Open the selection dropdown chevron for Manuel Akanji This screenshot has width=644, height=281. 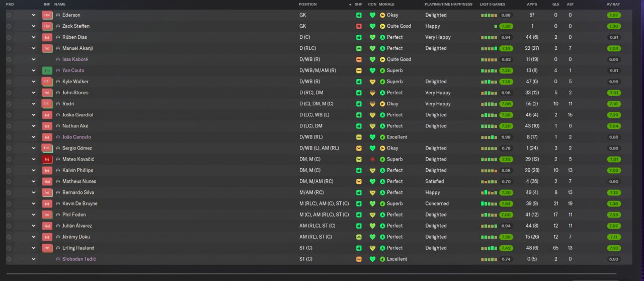34,48
